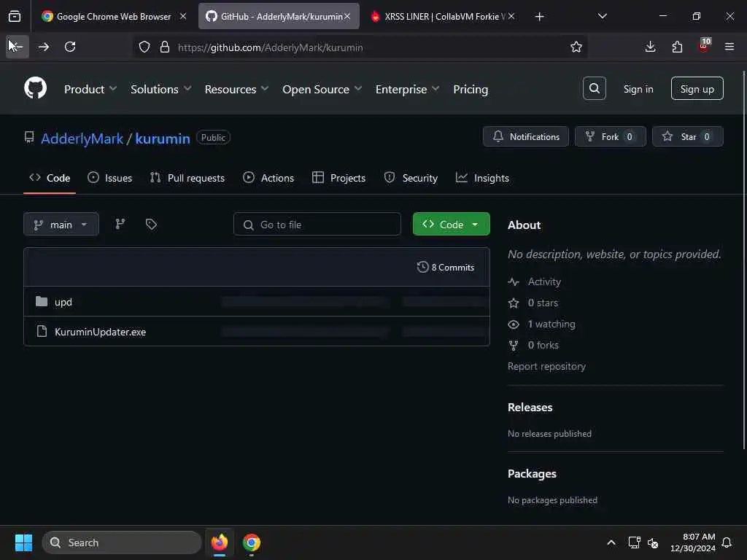Viewport: 747px width, 560px height.
Task: Expand the Resources menu
Action: coord(237,89)
